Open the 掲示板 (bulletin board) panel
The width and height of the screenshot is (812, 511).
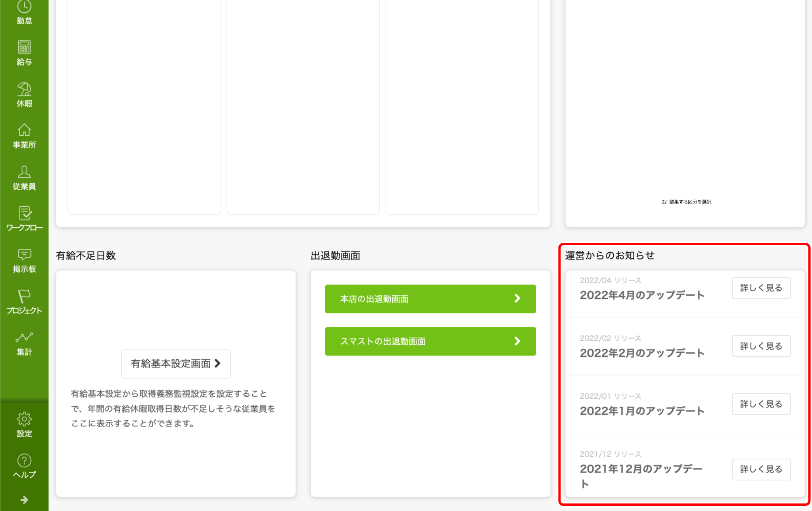point(24,261)
